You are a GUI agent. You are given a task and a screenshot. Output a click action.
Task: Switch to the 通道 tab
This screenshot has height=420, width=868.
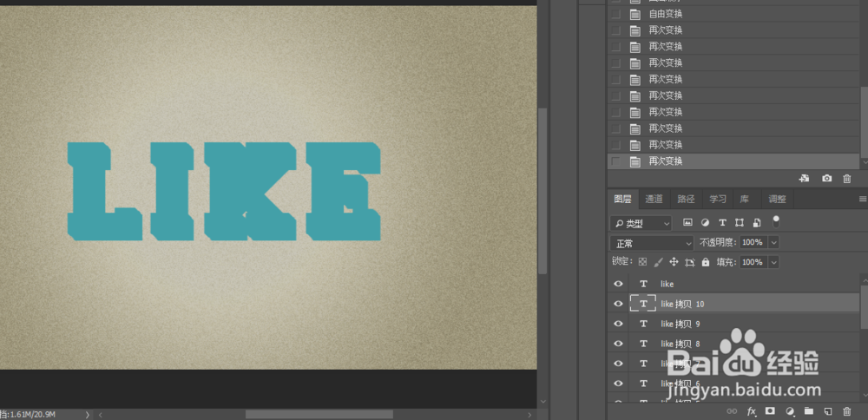point(654,200)
